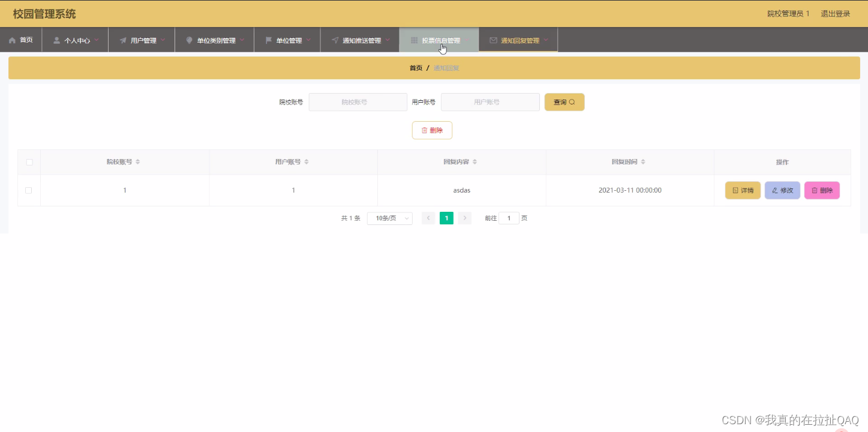Click the 操作 column header
The width and height of the screenshot is (868, 432).
click(x=782, y=162)
